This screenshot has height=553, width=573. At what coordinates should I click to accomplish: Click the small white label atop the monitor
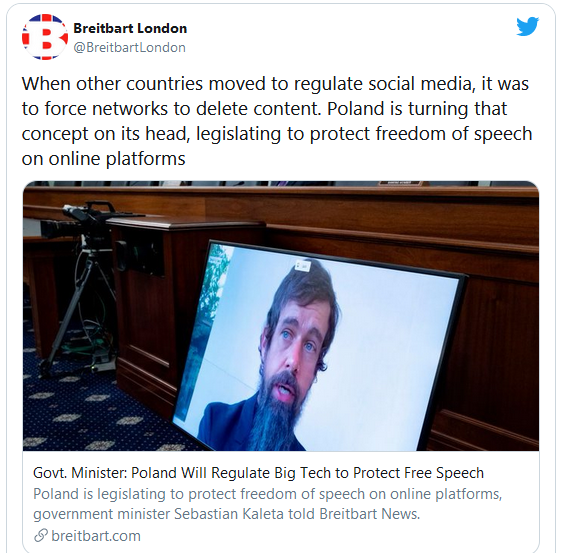pos(303,266)
